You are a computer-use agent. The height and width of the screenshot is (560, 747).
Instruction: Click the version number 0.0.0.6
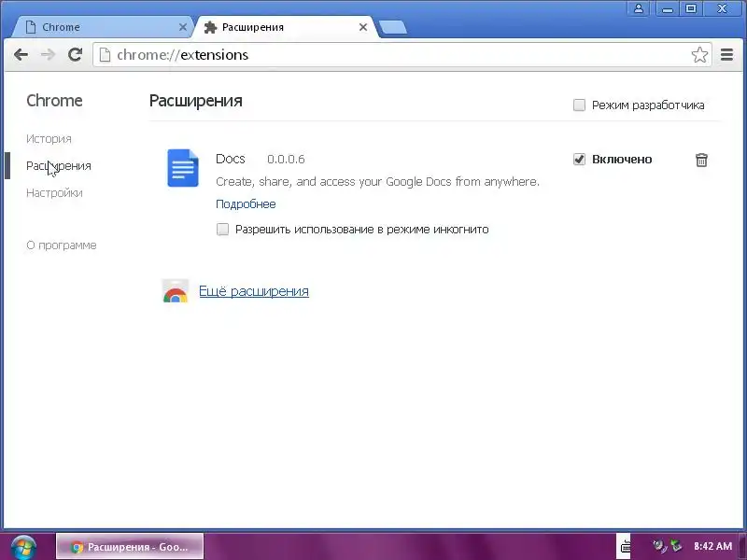point(286,159)
